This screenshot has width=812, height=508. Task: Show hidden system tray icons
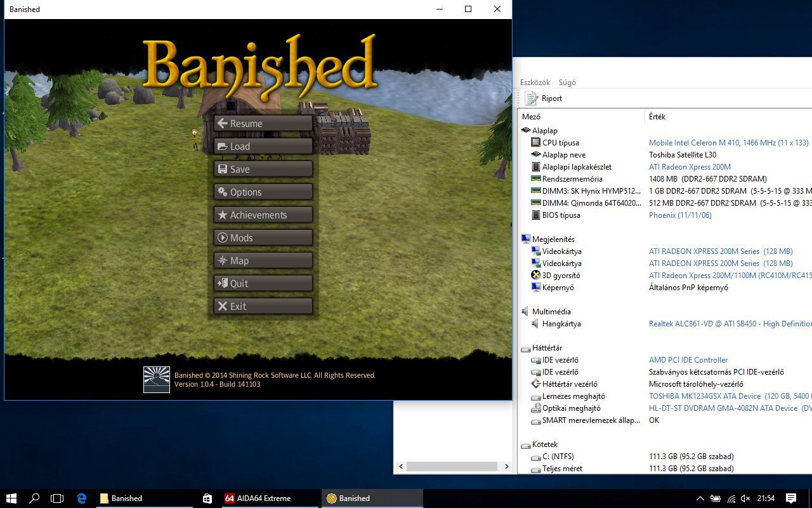coord(700,498)
